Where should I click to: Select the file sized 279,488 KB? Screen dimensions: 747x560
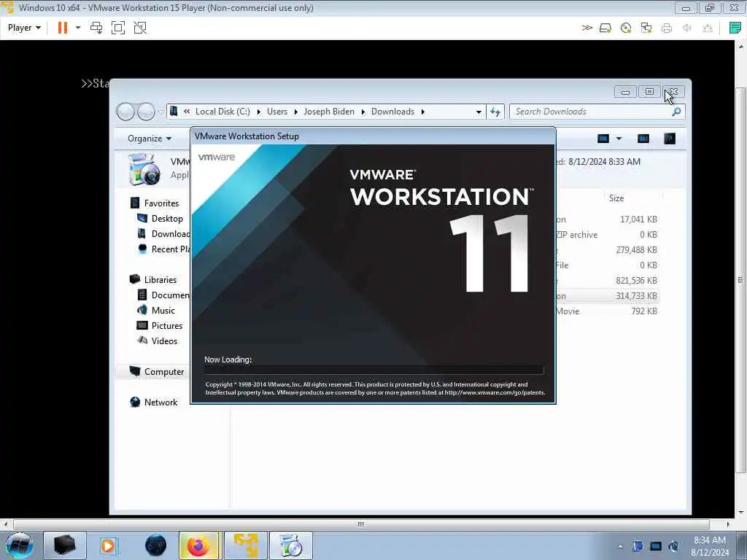(608, 250)
